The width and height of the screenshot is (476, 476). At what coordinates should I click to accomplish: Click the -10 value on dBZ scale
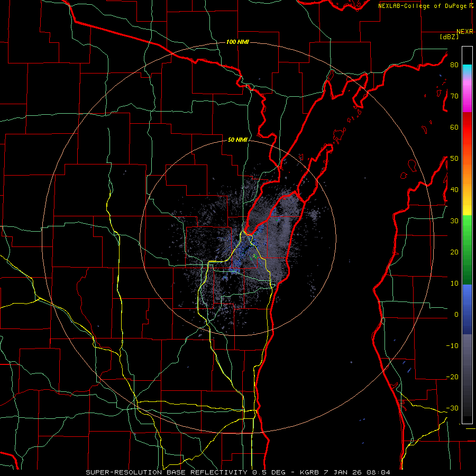click(x=452, y=346)
